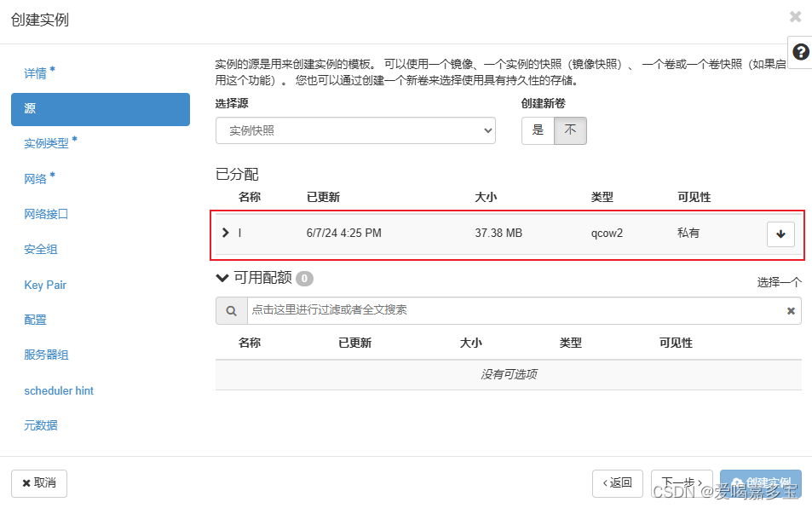Click the 0 badge beside 可用配额
This screenshot has width=812, height=508.
coord(304,279)
